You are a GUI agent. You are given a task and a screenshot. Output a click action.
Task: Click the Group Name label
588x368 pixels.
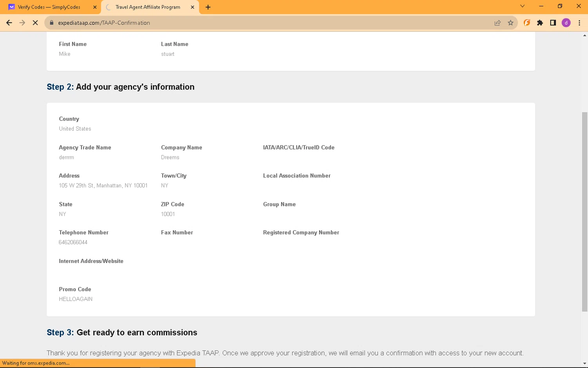pyautogui.click(x=279, y=204)
